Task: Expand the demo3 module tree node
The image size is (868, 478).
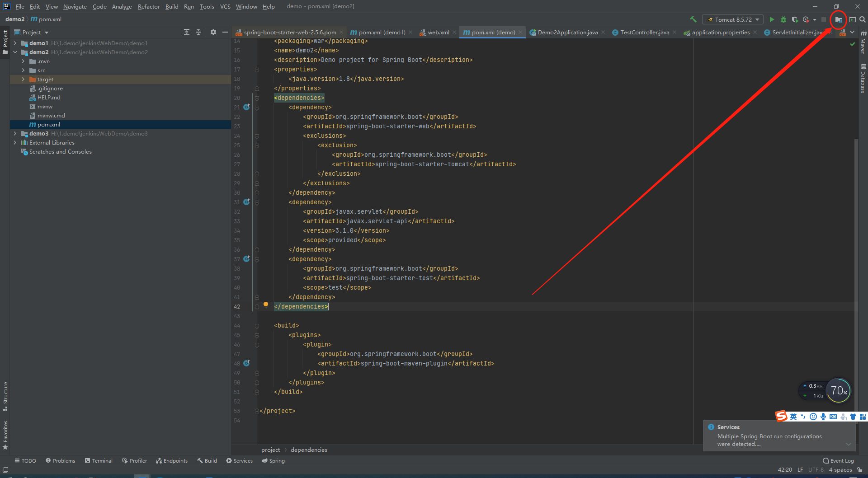Action: point(15,134)
